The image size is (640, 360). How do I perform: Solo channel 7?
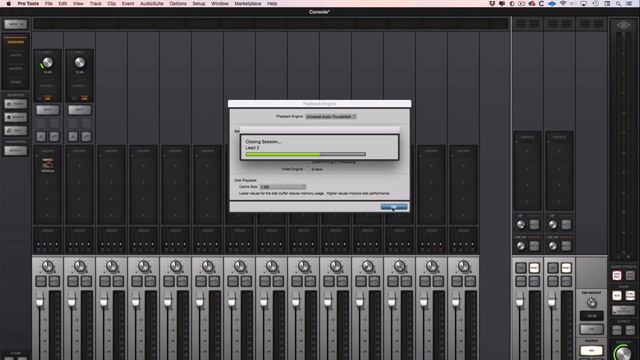pos(233,281)
